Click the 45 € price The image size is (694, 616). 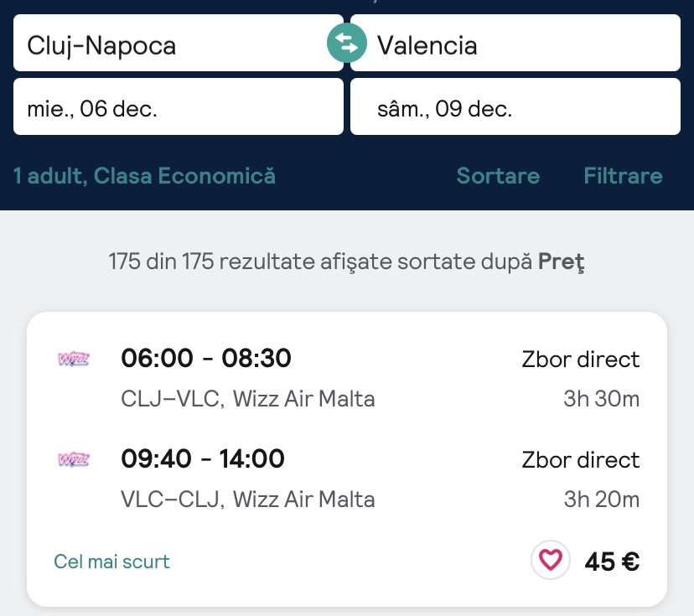(x=612, y=561)
